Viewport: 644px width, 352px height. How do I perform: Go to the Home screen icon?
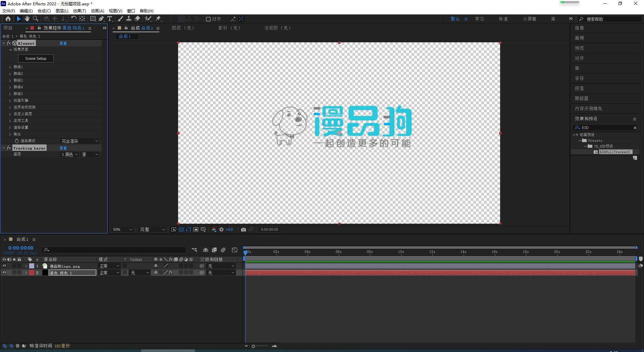tap(8, 19)
